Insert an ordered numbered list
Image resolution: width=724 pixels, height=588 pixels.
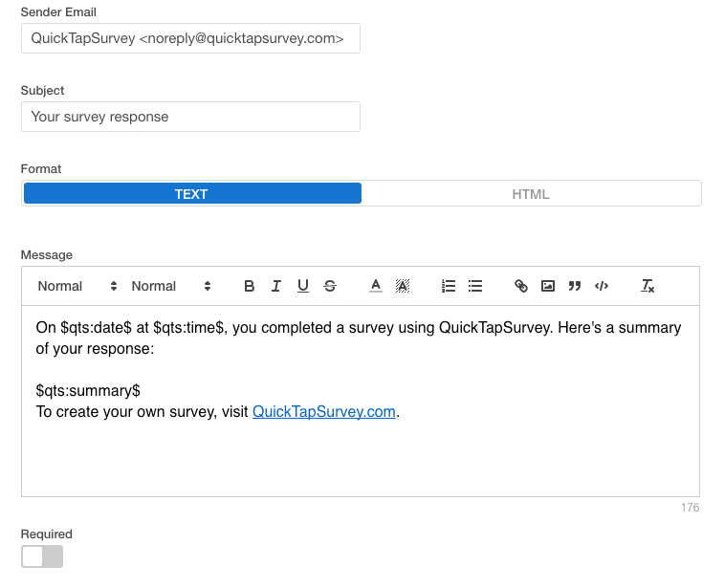(x=449, y=286)
